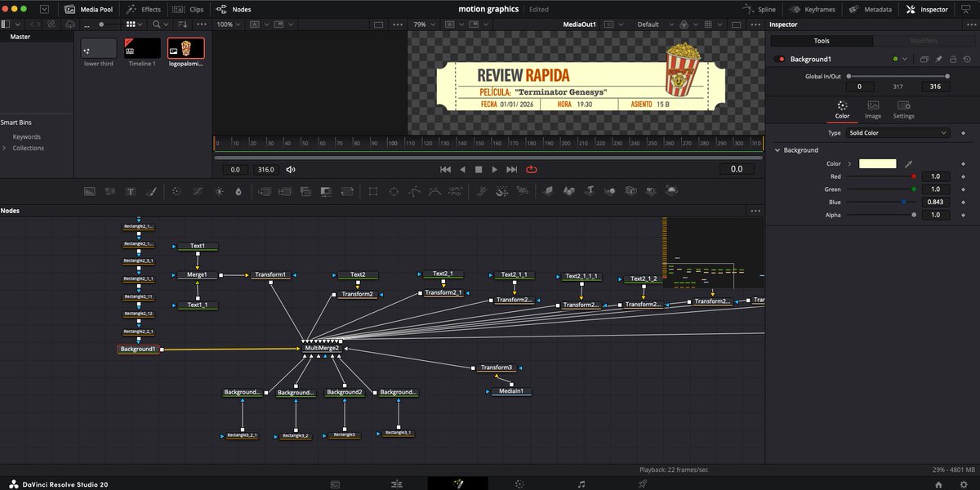Toggle keyframe diamond for Alpha value
Image resolution: width=980 pixels, height=490 pixels.
964,215
